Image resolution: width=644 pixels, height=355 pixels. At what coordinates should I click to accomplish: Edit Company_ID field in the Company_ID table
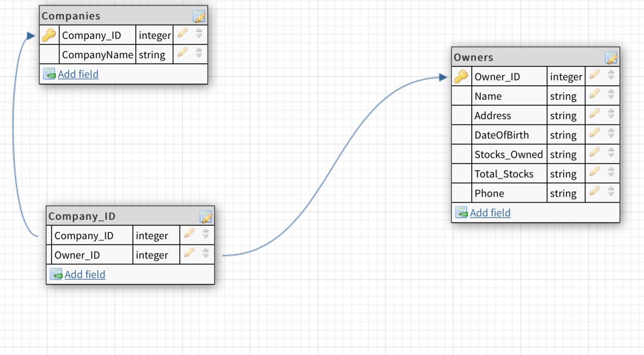[x=189, y=234]
